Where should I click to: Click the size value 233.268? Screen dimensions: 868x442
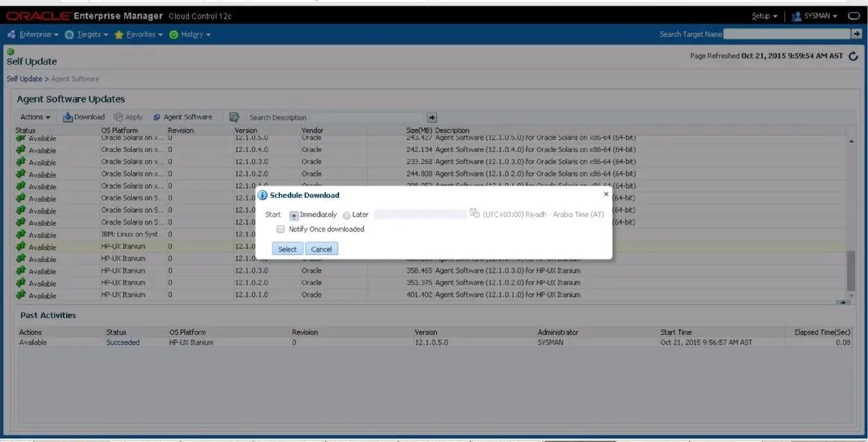click(419, 162)
